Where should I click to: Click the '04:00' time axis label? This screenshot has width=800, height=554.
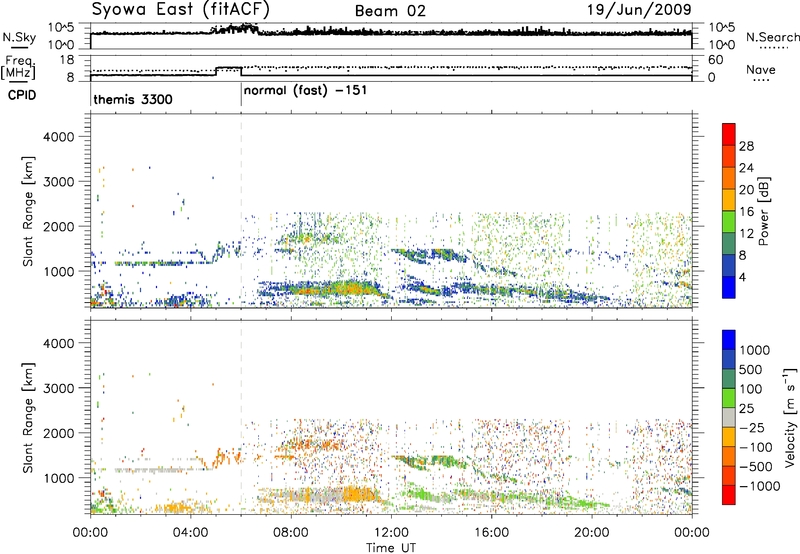[x=191, y=533]
